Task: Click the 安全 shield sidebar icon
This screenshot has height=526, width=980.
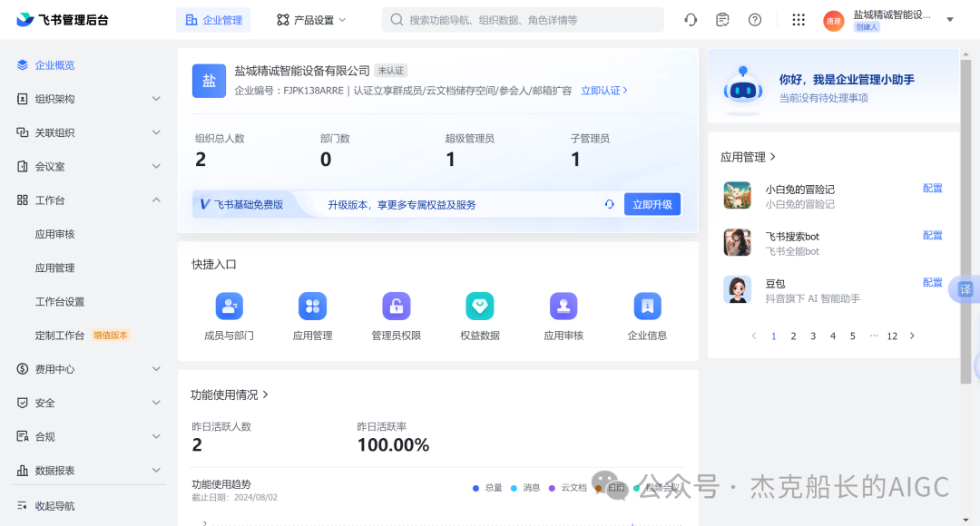Action: pos(23,403)
